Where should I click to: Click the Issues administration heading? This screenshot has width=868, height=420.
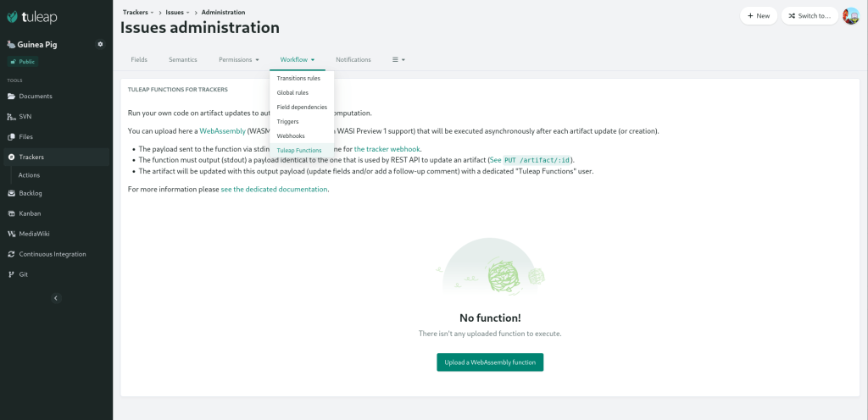(200, 28)
